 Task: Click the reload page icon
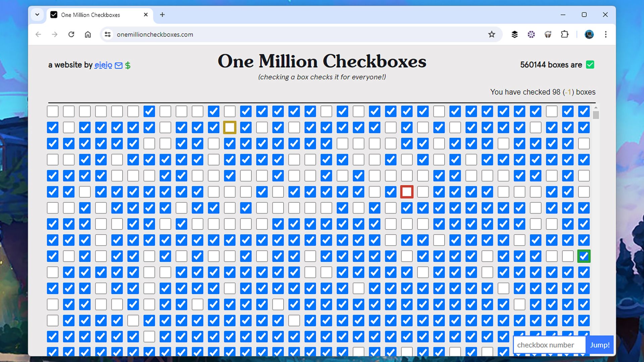71,34
